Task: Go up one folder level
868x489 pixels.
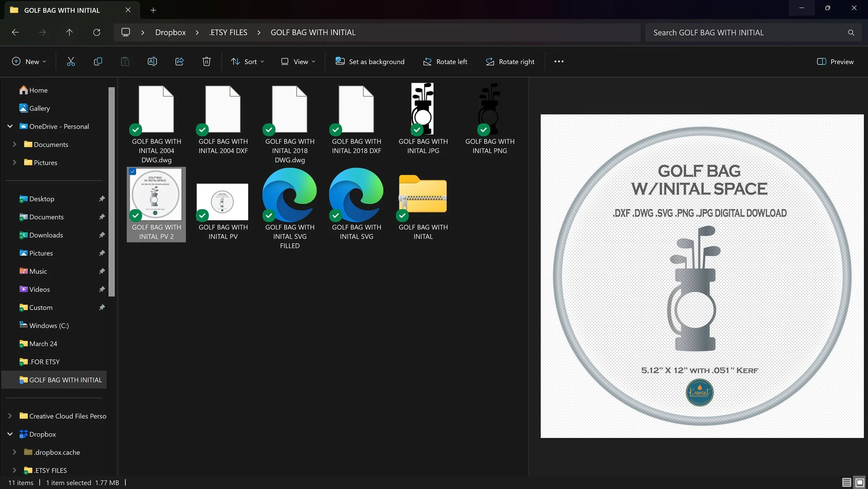Action: (69, 32)
